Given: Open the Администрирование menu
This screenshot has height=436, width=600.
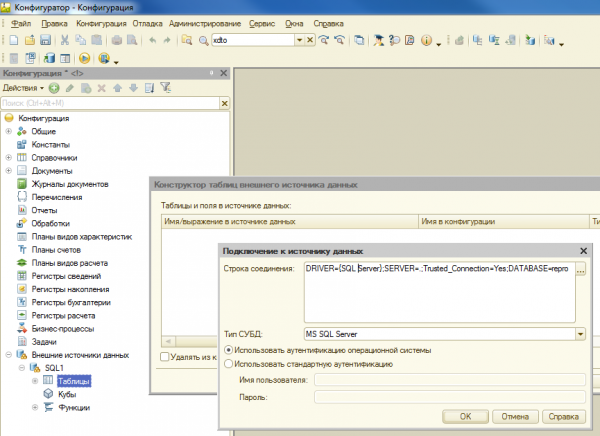Looking at the screenshot, I should [x=203, y=21].
